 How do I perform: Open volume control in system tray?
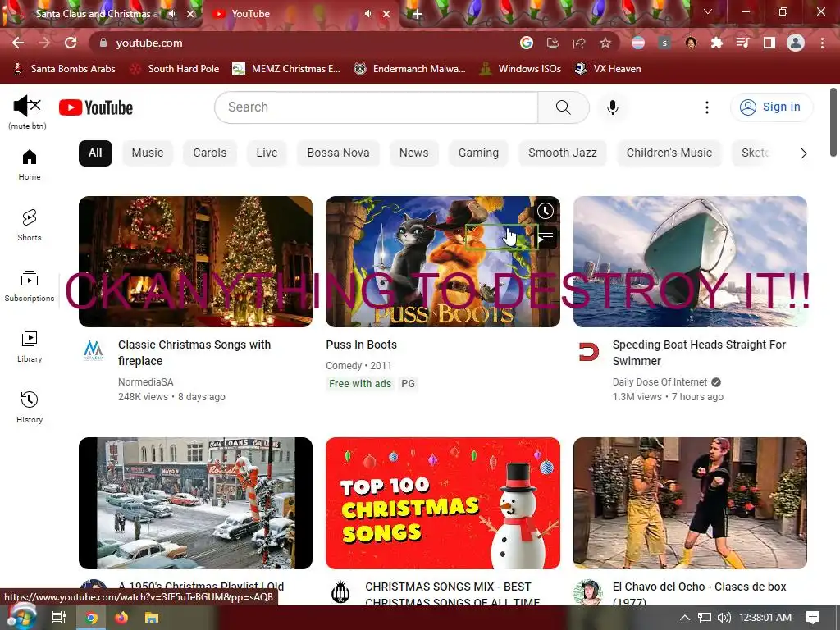pos(724,618)
